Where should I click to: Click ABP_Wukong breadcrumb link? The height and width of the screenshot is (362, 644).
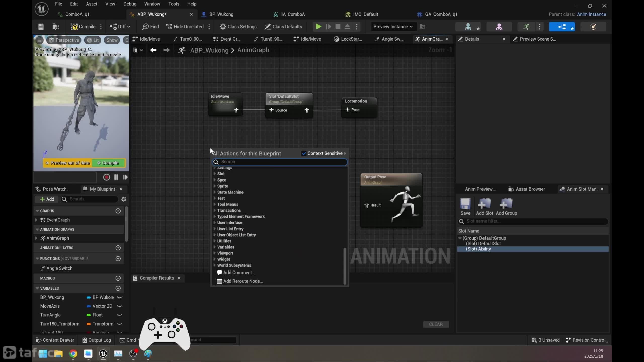coord(209,50)
